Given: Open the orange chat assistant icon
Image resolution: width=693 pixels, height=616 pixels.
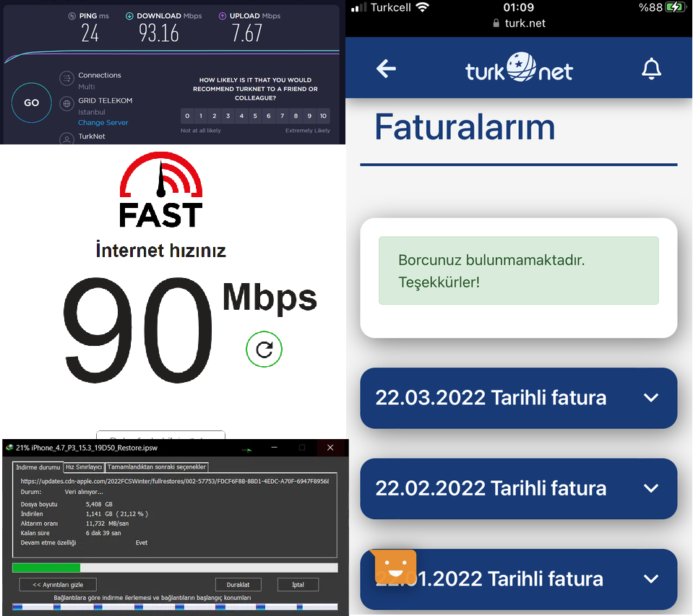Looking at the screenshot, I should point(395,567).
